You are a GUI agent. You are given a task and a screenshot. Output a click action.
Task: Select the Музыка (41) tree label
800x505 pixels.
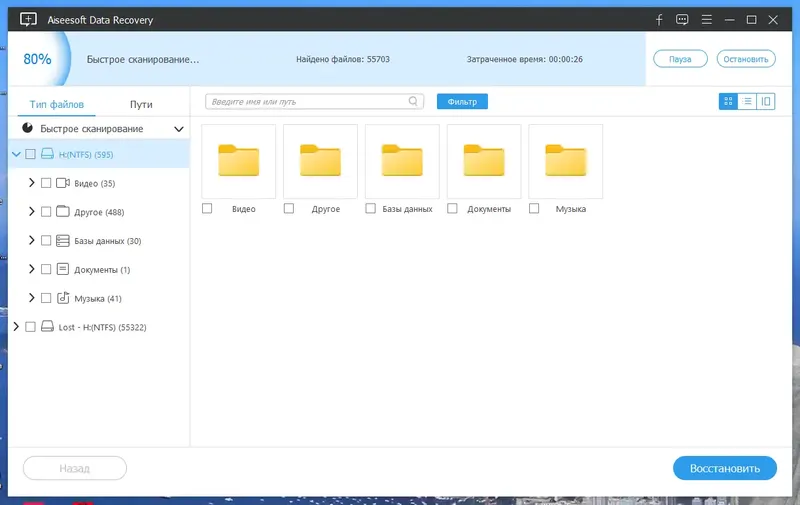[x=98, y=298]
